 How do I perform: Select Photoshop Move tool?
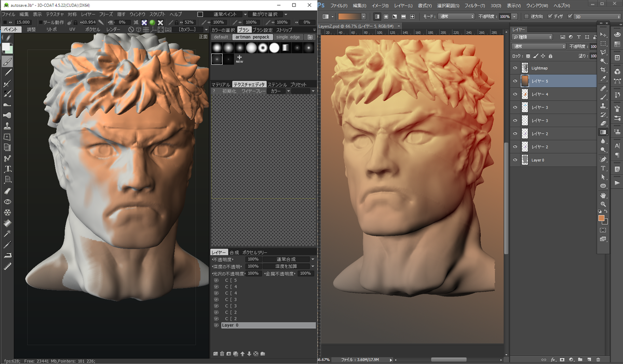pyautogui.click(x=603, y=34)
